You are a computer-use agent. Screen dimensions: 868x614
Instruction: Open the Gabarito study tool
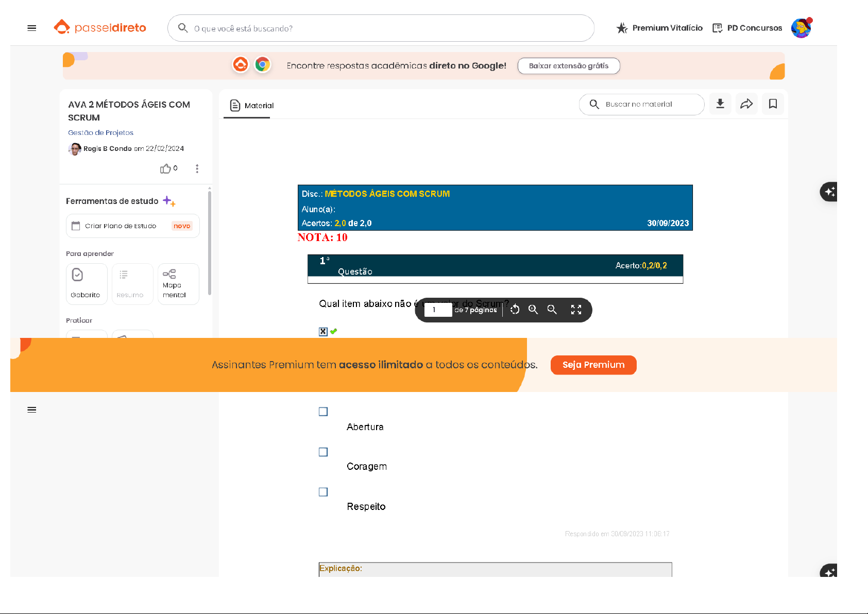click(86, 284)
